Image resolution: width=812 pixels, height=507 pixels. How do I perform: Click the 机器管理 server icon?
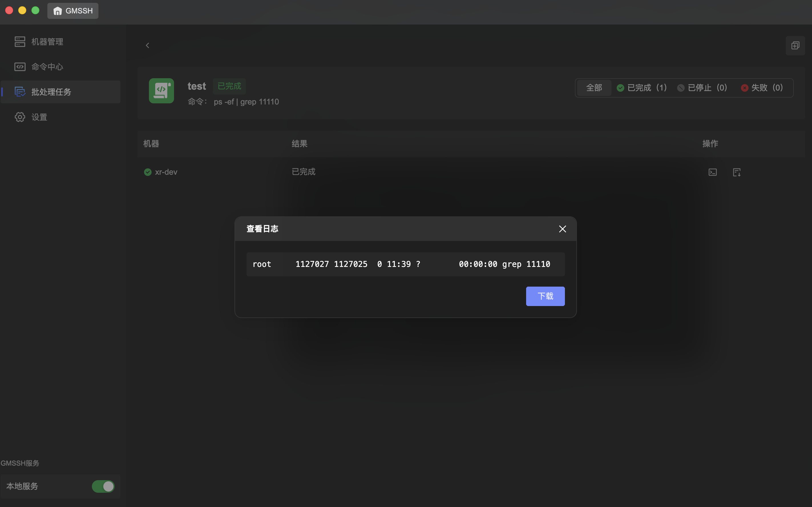tap(20, 42)
